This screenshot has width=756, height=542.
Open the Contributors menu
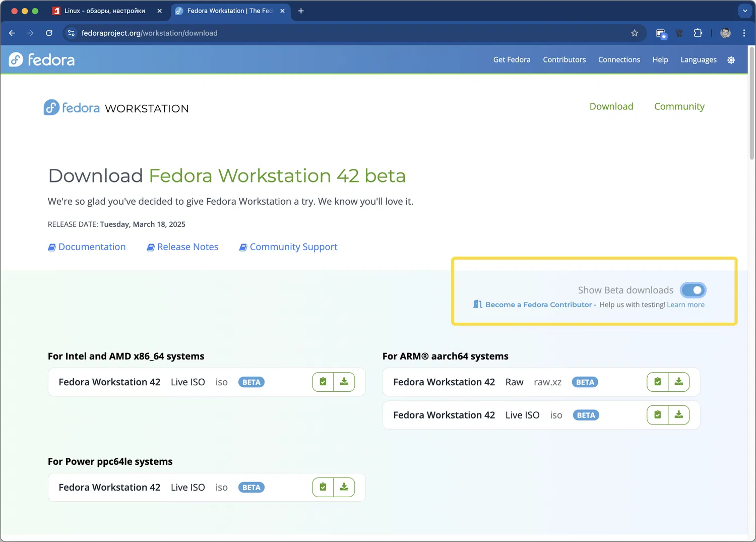click(564, 59)
